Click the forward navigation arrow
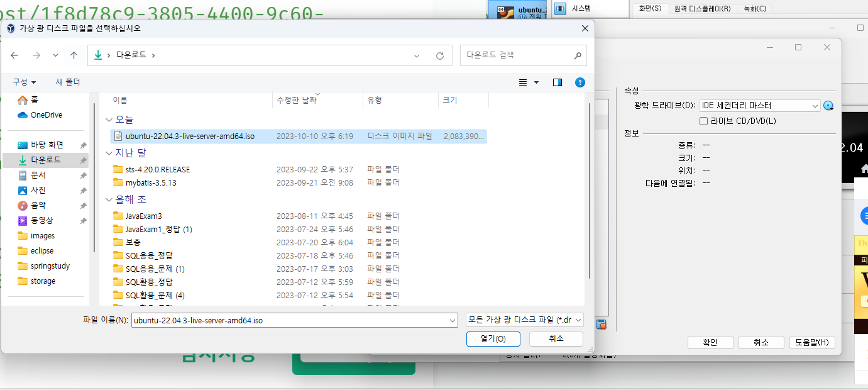The image size is (868, 390). 36,55
